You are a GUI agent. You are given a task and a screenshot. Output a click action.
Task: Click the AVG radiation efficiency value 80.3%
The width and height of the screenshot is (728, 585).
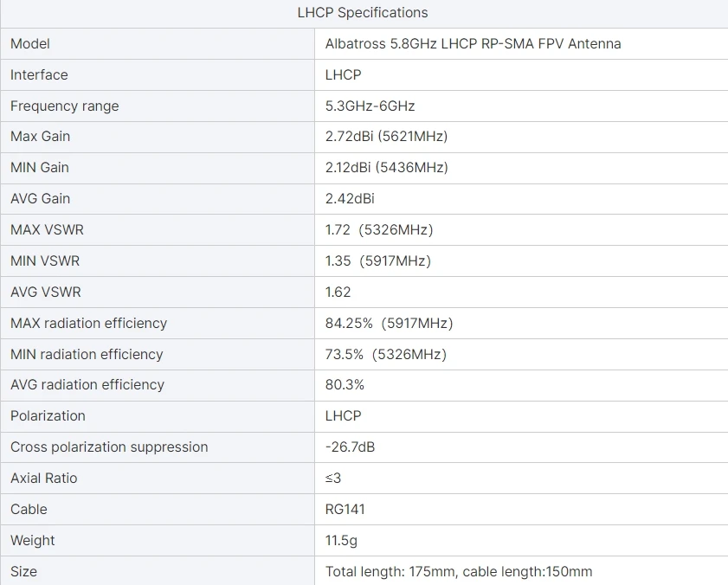click(x=345, y=384)
